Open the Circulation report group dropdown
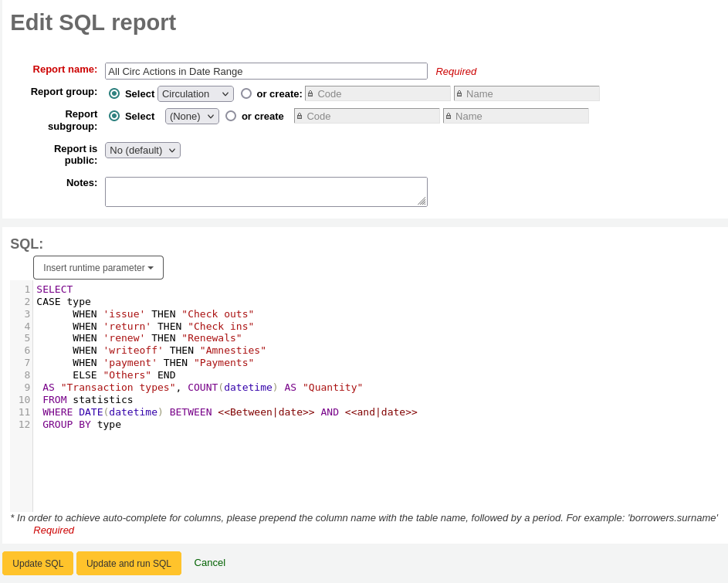728x583 pixels. (195, 93)
